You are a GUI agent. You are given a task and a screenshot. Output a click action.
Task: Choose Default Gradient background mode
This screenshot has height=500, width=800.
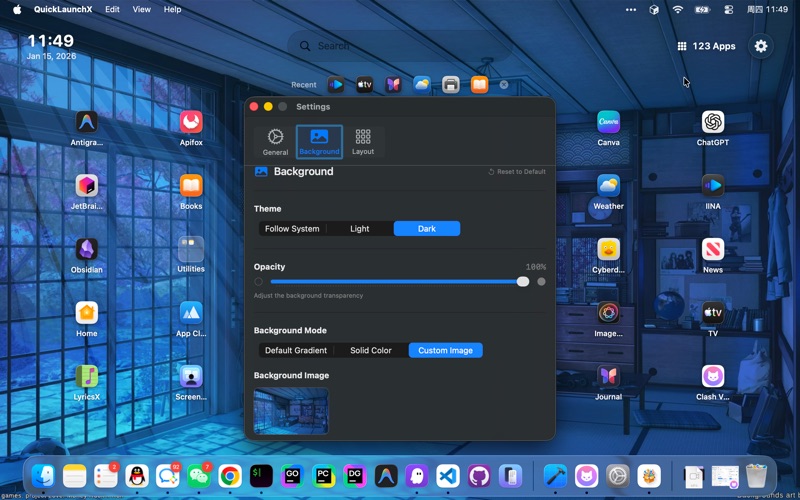(x=296, y=351)
